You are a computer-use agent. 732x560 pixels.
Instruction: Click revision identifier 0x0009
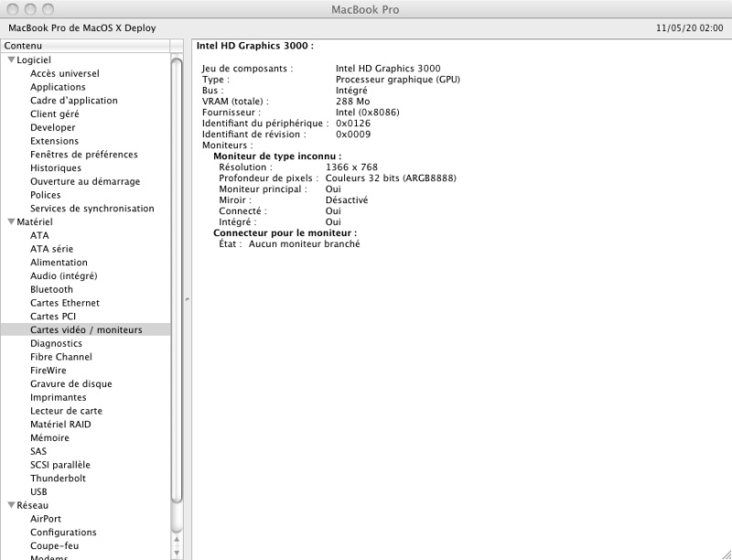tap(353, 135)
